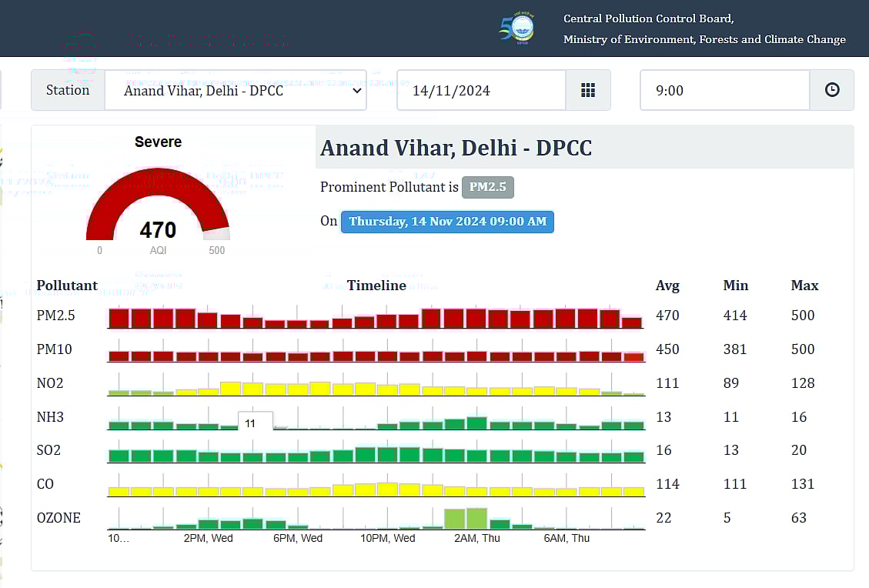
Task: Click the Station label button
Action: (68, 90)
